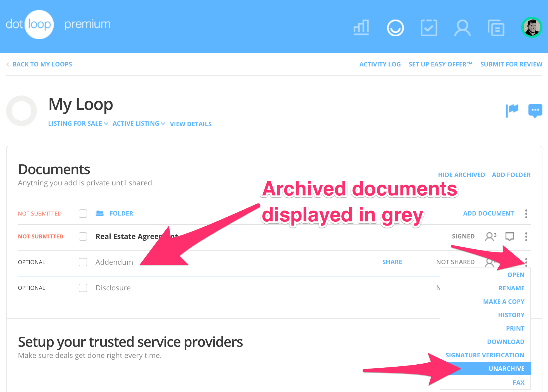Screen dimensions: 548x392
Task: Expand the Listing For Sale dropdown
Action: click(x=78, y=123)
